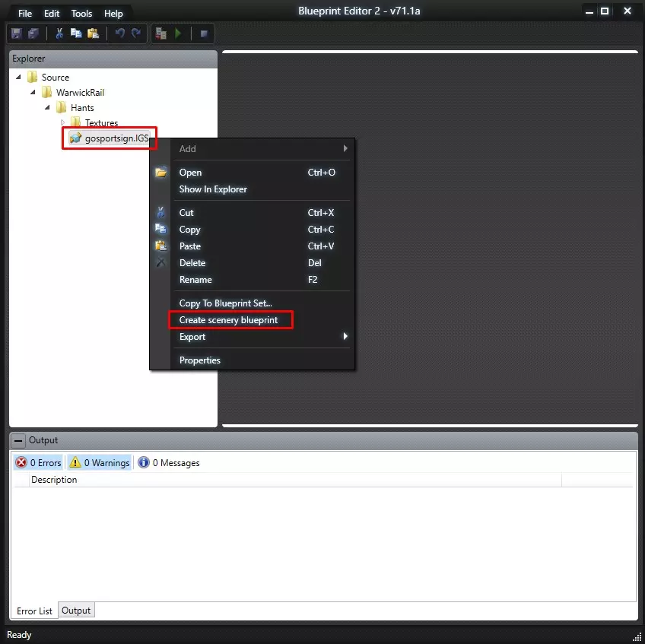The image size is (645, 644).
Task: Choose Create scenery blueprint
Action: [229, 320]
